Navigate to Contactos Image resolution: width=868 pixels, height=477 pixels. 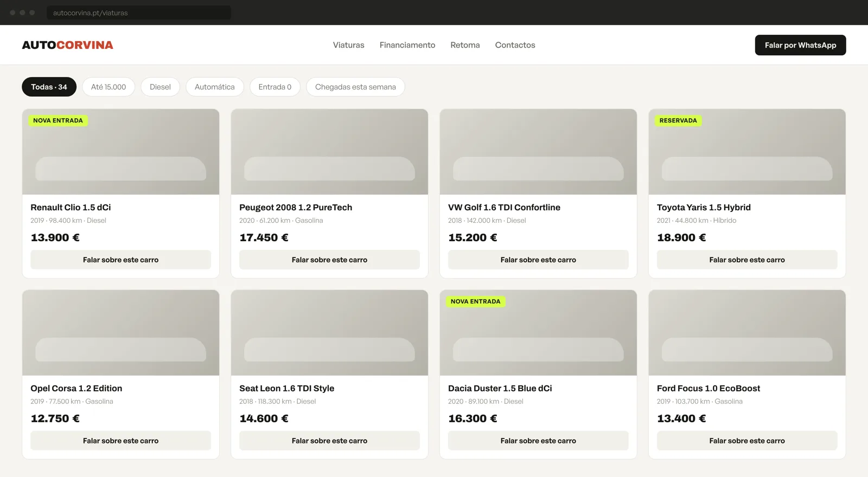click(515, 45)
